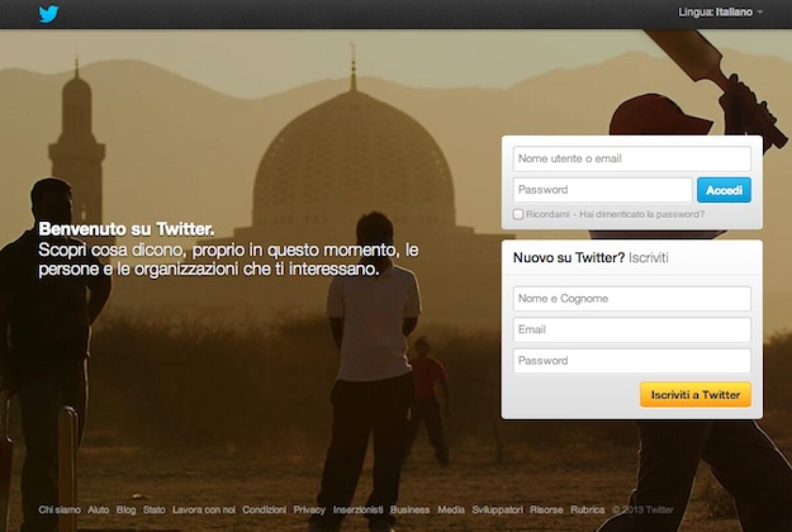
Task: Open the Chi siamo footer link
Action: point(59,510)
